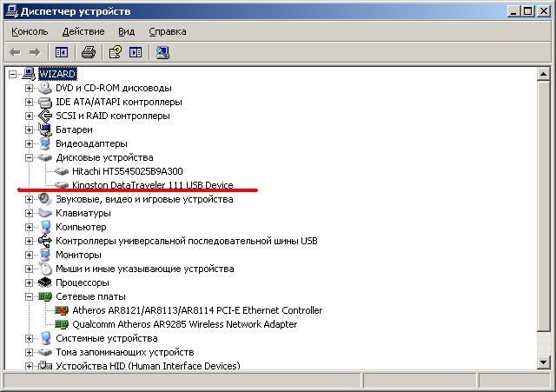Click the Hitachi hard drive icon

click(x=62, y=171)
